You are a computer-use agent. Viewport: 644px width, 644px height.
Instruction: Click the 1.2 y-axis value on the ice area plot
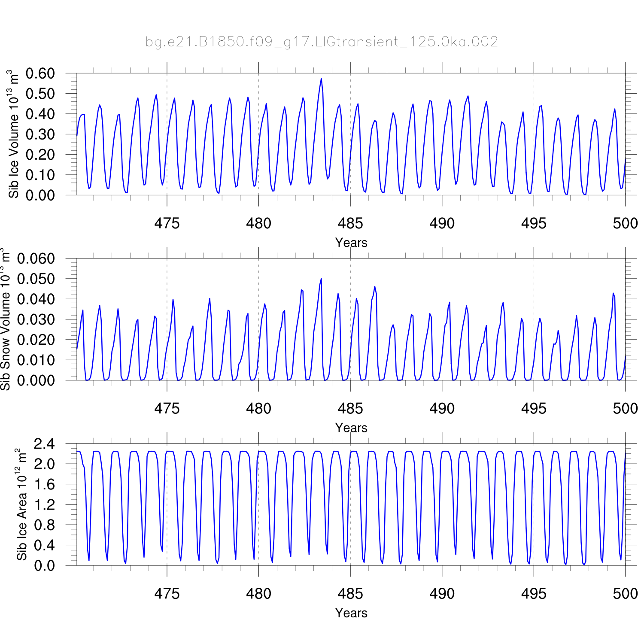coord(45,505)
